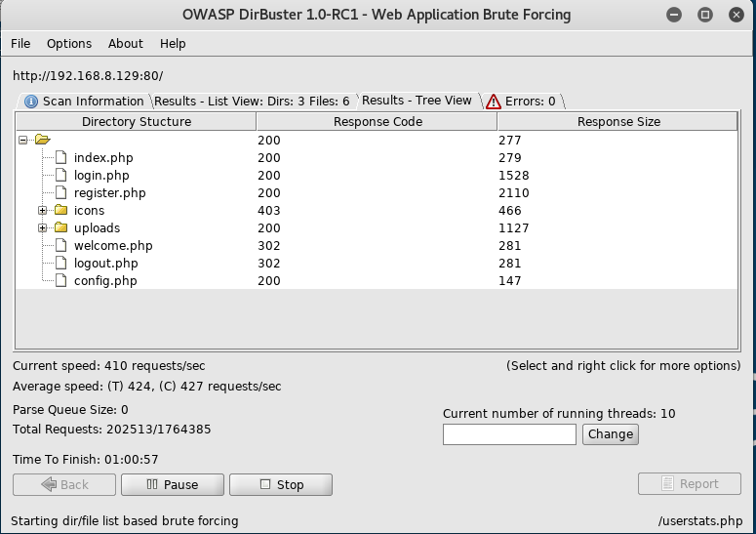The width and height of the screenshot is (756, 534).
Task: Select login.php in the tree
Action: pyautogui.click(x=101, y=175)
